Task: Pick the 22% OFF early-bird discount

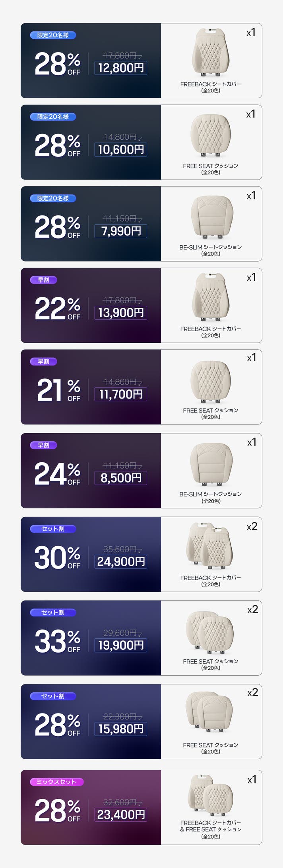Action: click(x=57, y=309)
